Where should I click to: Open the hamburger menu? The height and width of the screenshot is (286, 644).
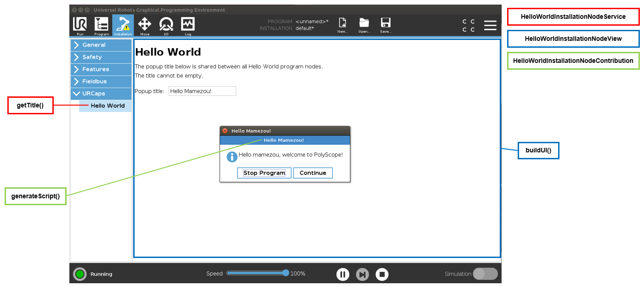coord(490,25)
